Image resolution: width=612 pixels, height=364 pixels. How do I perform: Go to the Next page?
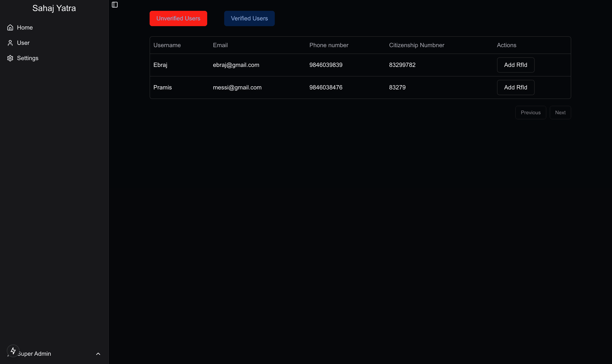560,113
